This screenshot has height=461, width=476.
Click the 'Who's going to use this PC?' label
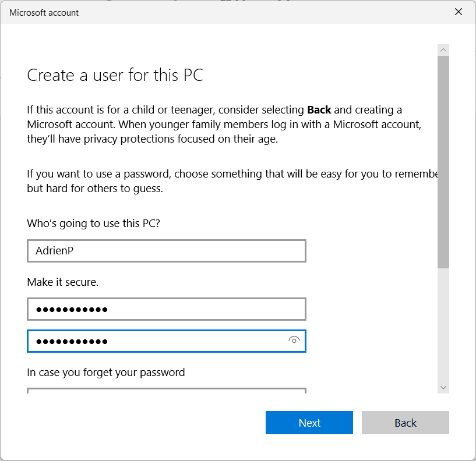(x=93, y=224)
